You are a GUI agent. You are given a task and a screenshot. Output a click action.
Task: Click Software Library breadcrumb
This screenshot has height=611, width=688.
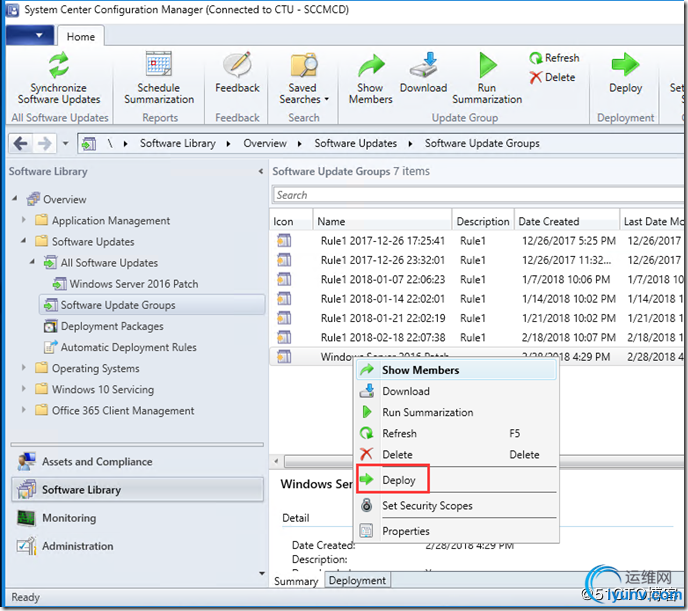tap(178, 143)
